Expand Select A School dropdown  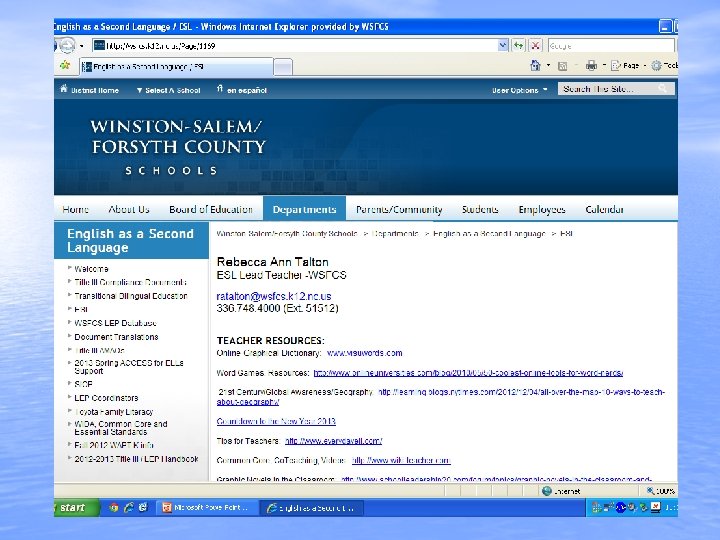pyautogui.click(x=169, y=90)
